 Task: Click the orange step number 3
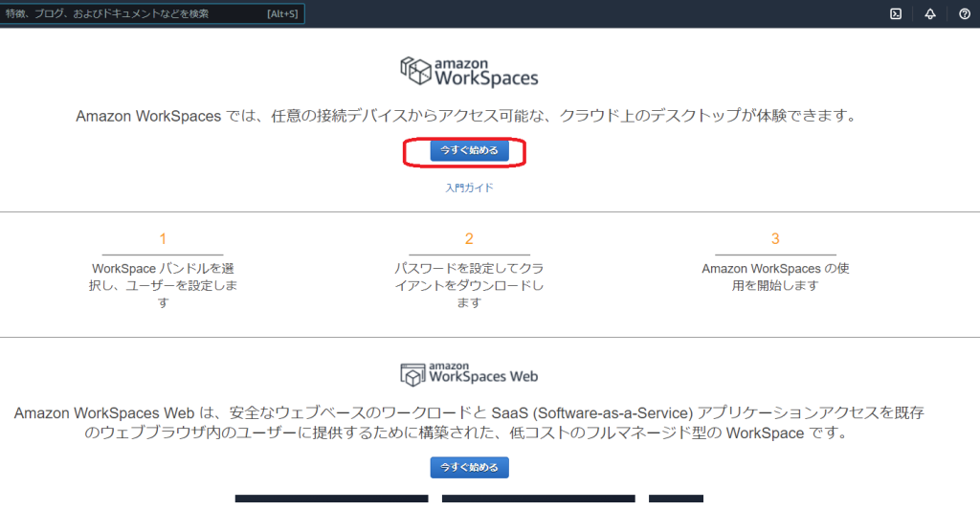pos(775,239)
